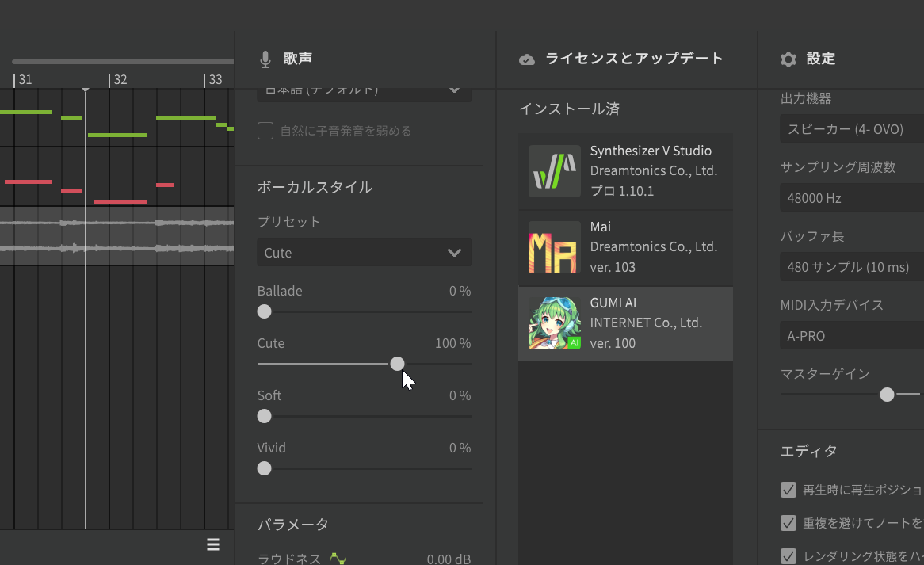Image resolution: width=924 pixels, height=565 pixels.
Task: Click the Synthesizer V Studio logo thumbnail
Action: [555, 171]
